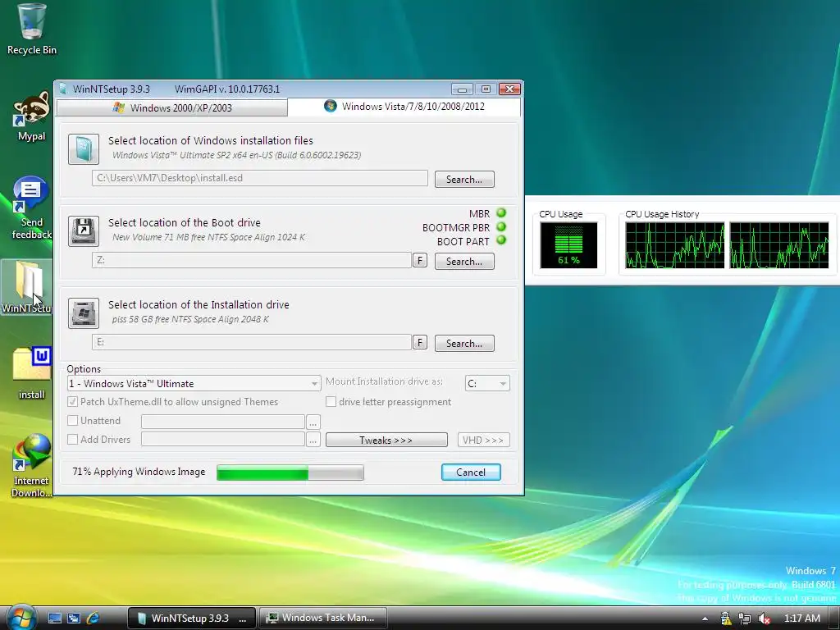Click Search for Windows installation files
Image resolution: width=840 pixels, height=630 pixels.
point(464,180)
